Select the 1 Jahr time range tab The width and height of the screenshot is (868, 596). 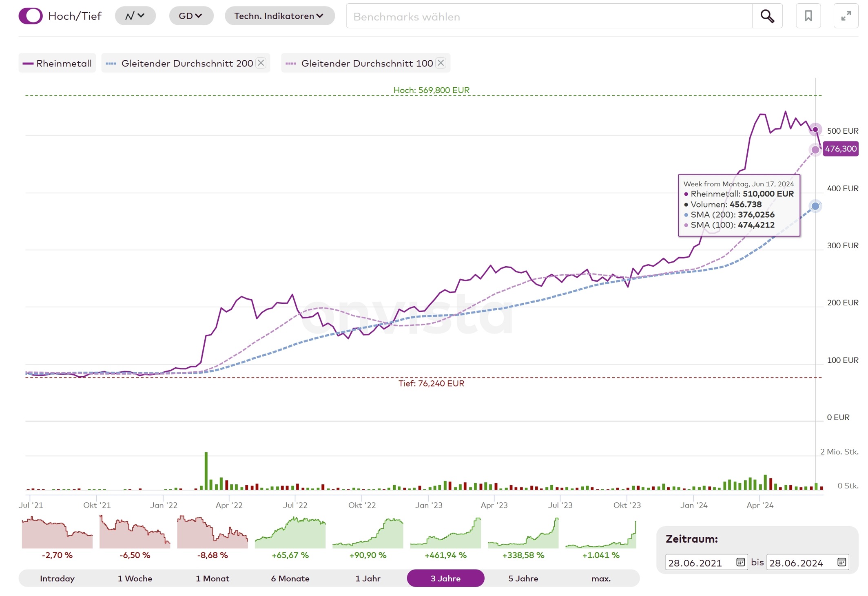pyautogui.click(x=368, y=578)
